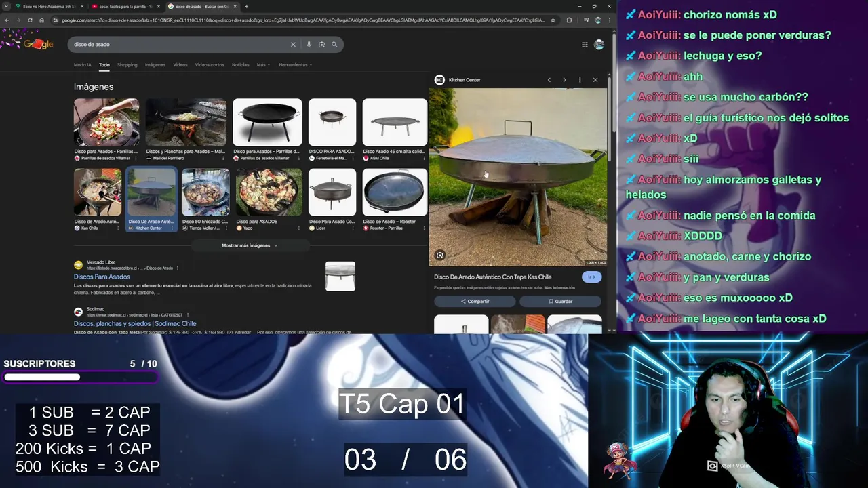Open the Google apps grid icon
This screenshot has height=488, width=868.
point(585,45)
